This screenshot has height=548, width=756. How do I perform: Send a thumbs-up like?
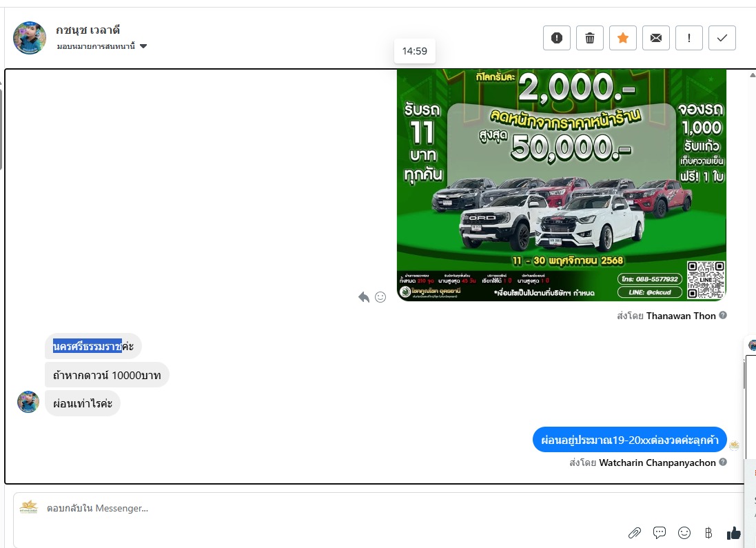[733, 533]
